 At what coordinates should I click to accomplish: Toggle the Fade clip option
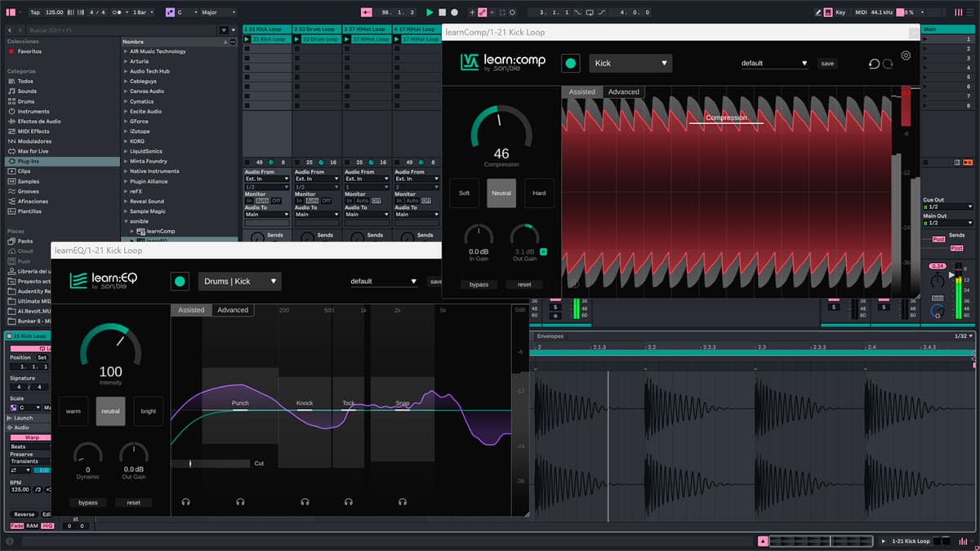click(x=16, y=526)
